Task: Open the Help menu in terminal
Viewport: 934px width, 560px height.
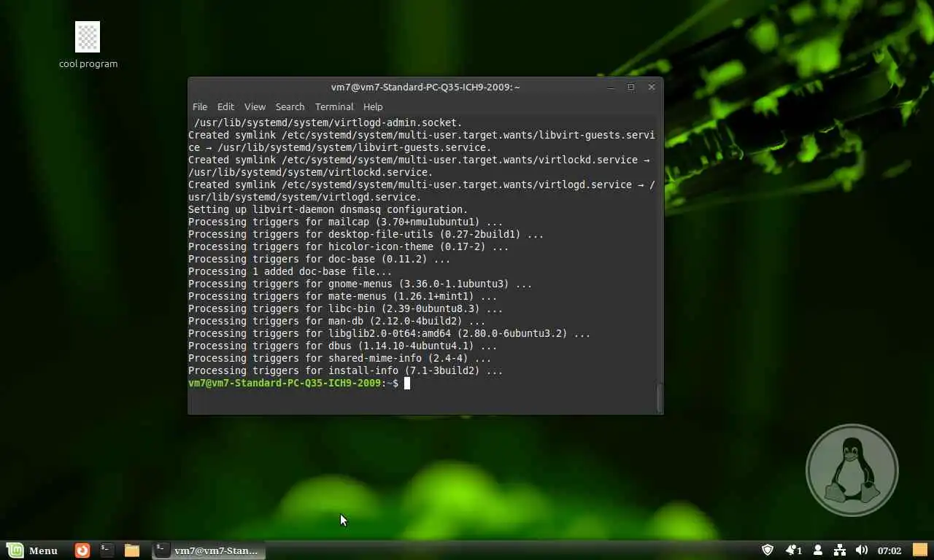Action: [x=373, y=106]
